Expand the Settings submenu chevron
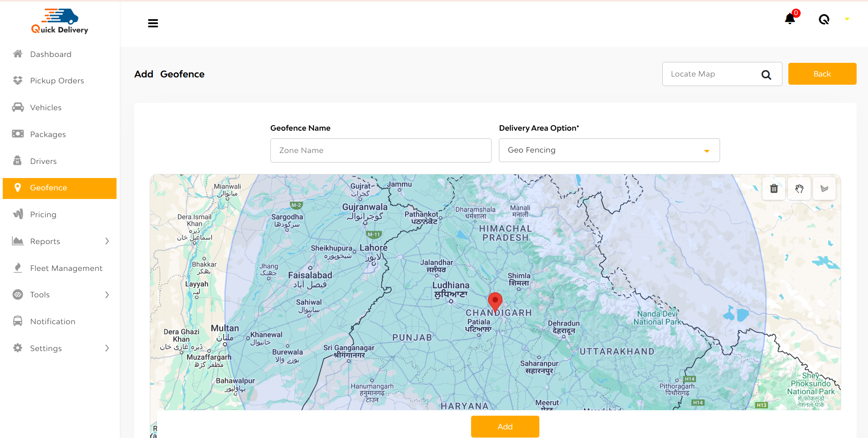This screenshot has width=868, height=438. click(x=107, y=348)
